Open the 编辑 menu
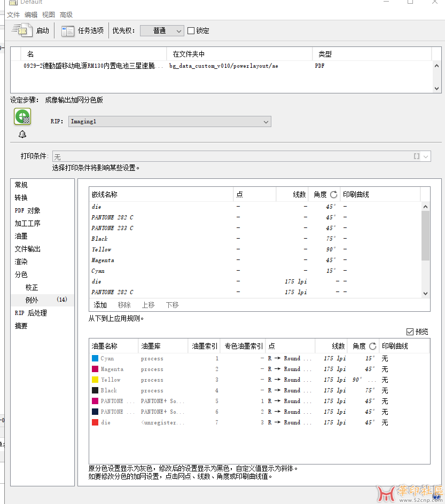 pos(31,15)
